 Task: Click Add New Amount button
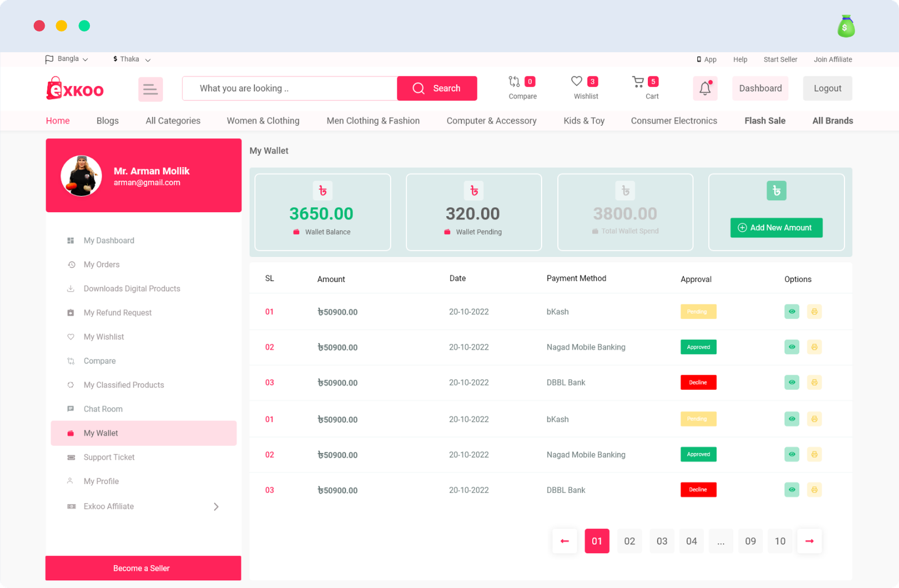pyautogui.click(x=777, y=227)
